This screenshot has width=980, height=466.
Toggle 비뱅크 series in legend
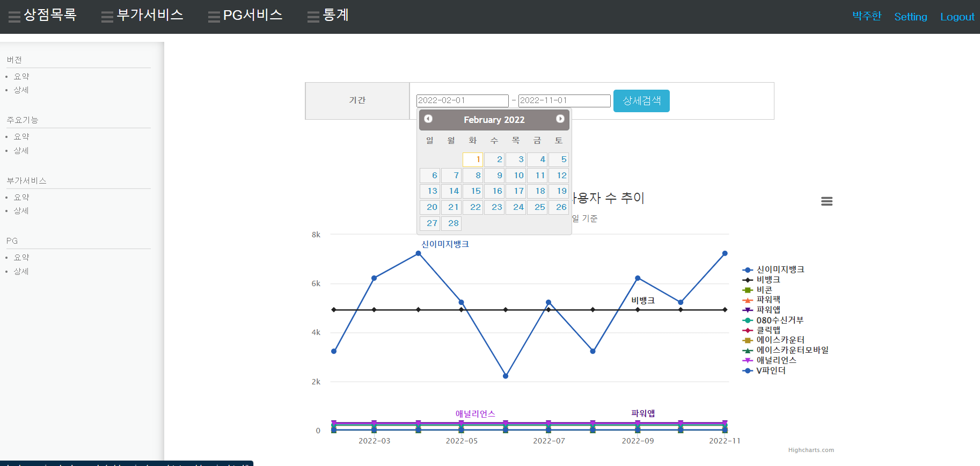click(762, 280)
